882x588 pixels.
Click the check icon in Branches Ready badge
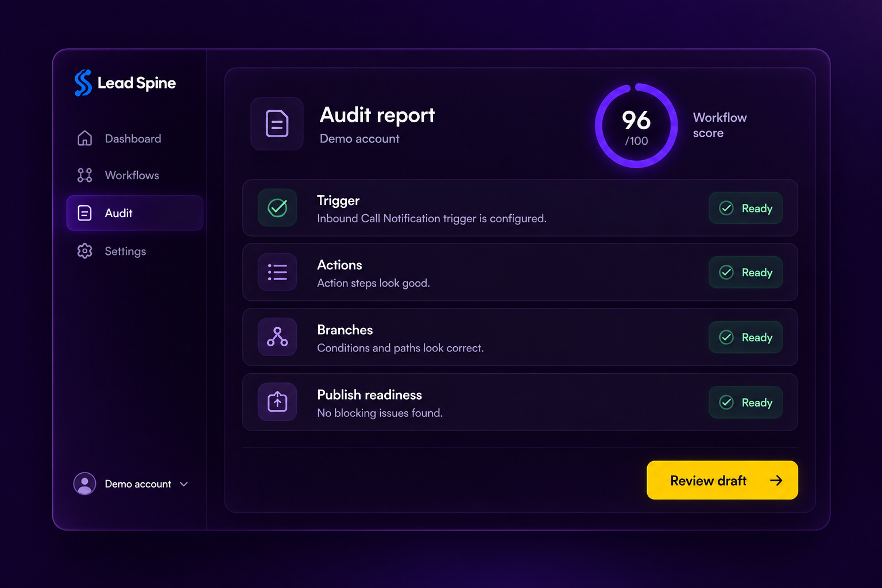click(x=726, y=337)
